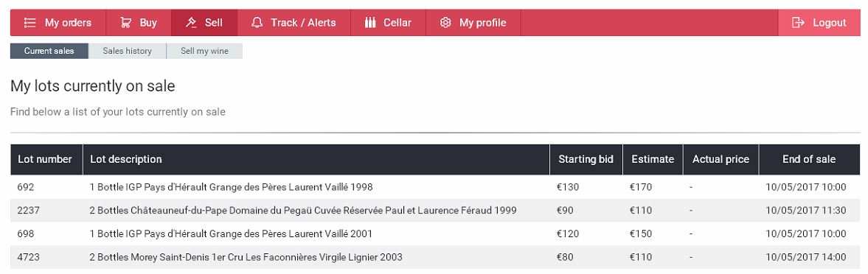Screen dimensions: 868x274
Task: Click the bottles Cellar icon
Action: coord(370,23)
